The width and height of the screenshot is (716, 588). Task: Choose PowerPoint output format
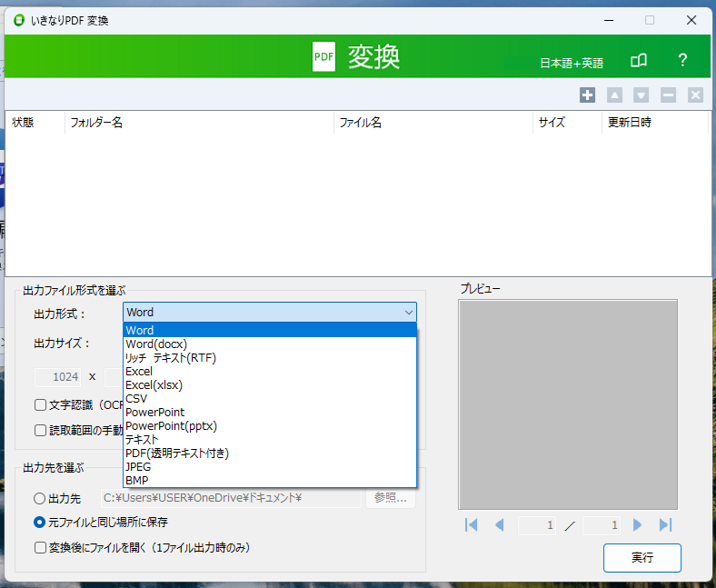click(x=270, y=412)
